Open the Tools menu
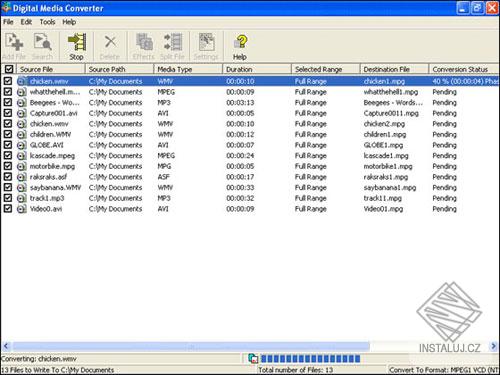The height and width of the screenshot is (375, 500). [47, 22]
